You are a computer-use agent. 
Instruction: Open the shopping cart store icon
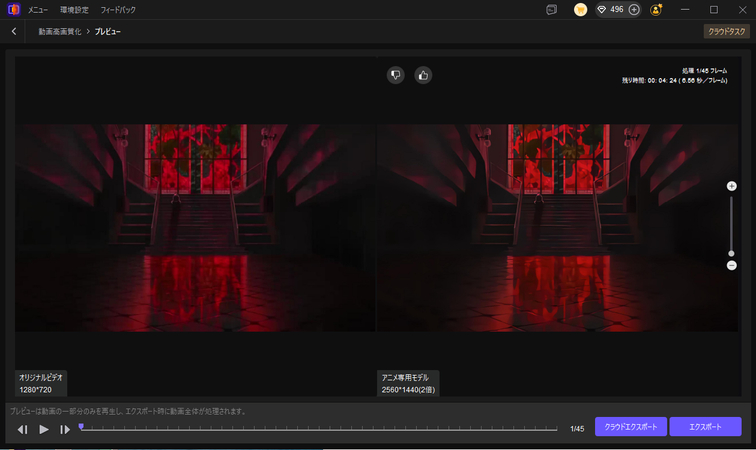click(x=580, y=9)
